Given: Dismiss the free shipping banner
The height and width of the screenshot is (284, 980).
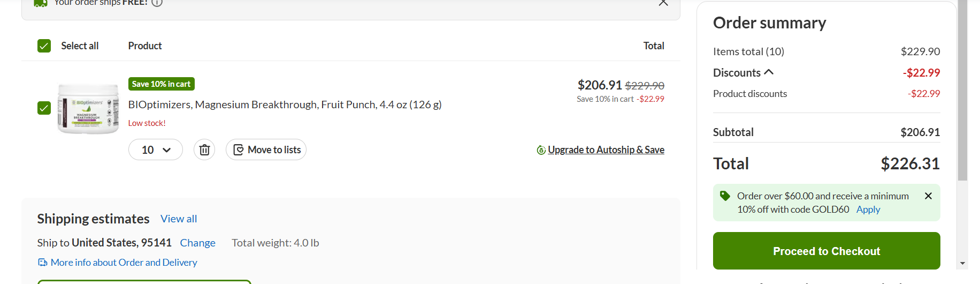Looking at the screenshot, I should [663, 3].
